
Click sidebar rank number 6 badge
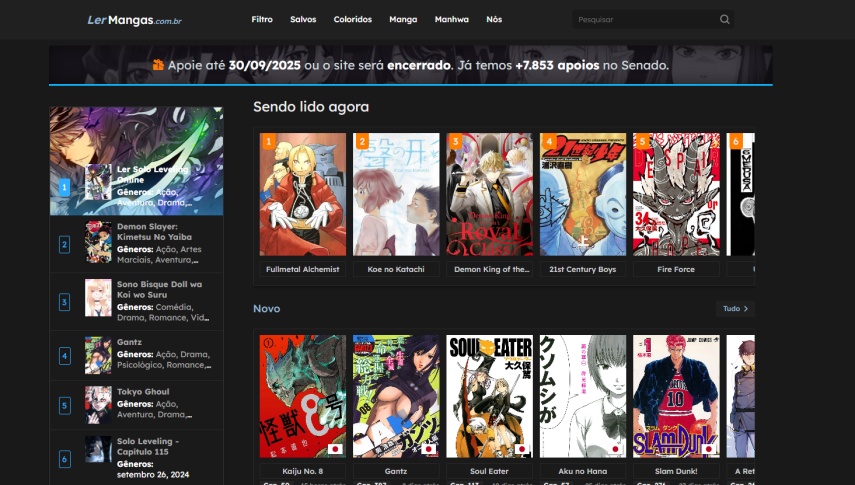click(64, 459)
